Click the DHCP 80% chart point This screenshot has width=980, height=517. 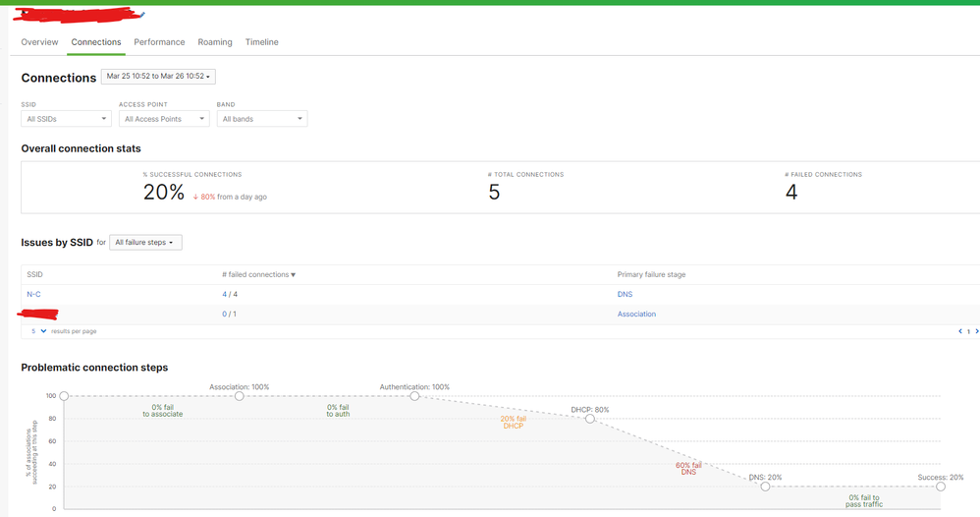pos(589,419)
